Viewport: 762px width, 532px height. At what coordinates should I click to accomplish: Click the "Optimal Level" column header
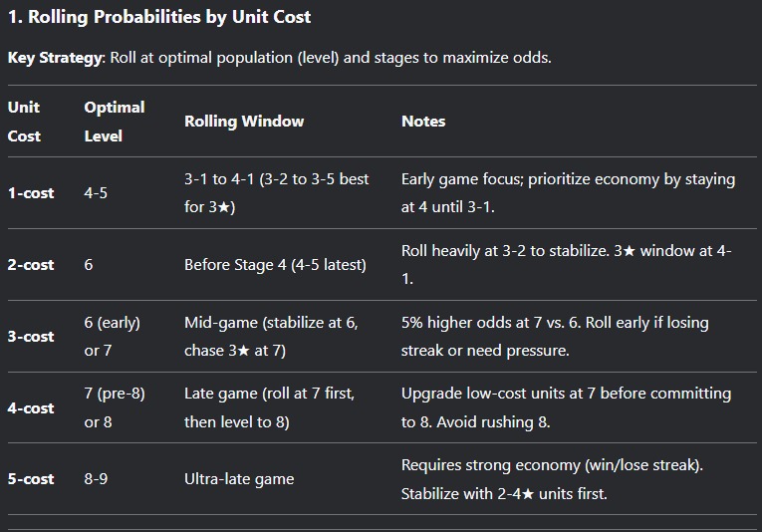[x=115, y=121]
